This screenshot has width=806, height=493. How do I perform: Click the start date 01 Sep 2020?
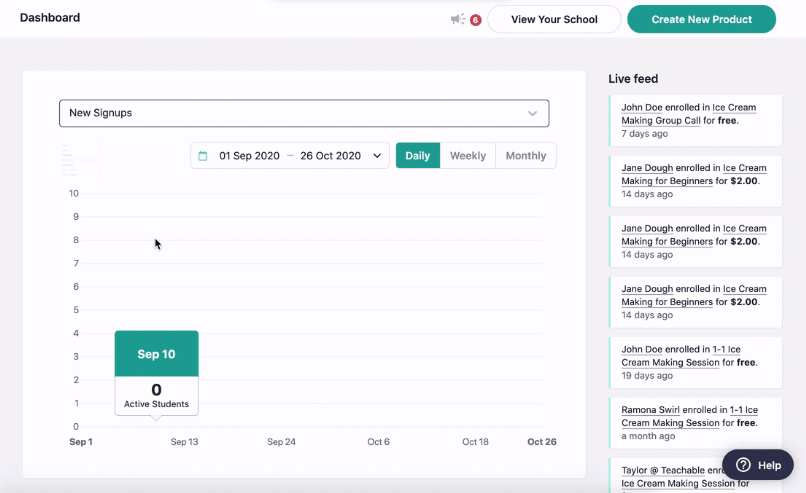[x=249, y=156]
